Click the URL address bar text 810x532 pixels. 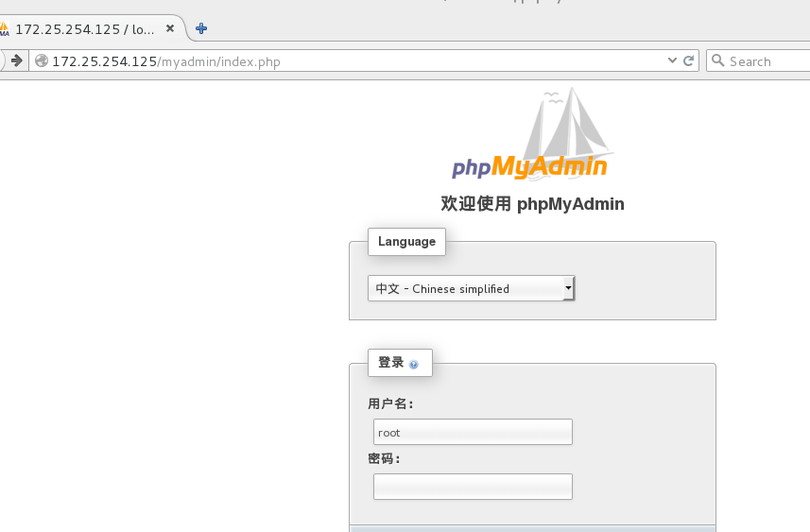pyautogui.click(x=166, y=61)
